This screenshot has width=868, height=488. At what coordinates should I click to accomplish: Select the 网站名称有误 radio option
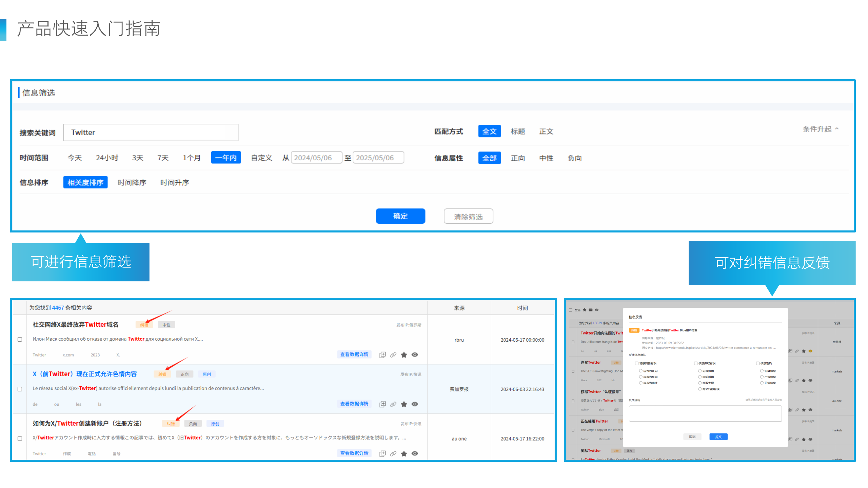[x=700, y=389]
